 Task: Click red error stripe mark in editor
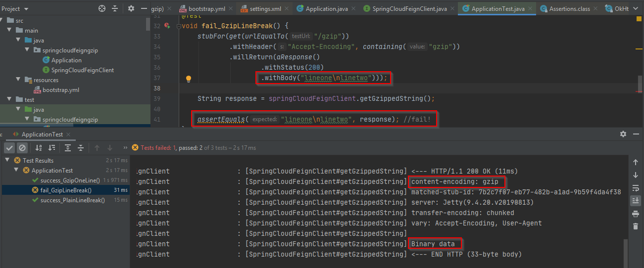640,91
